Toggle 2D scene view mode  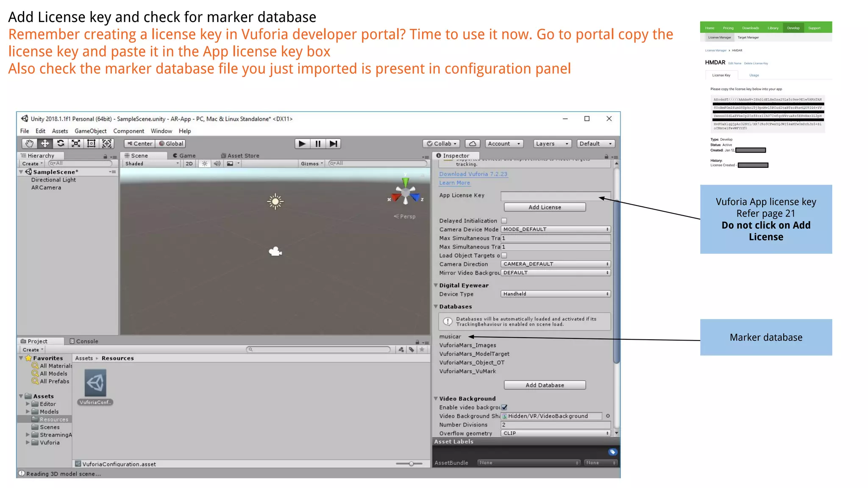(x=189, y=164)
